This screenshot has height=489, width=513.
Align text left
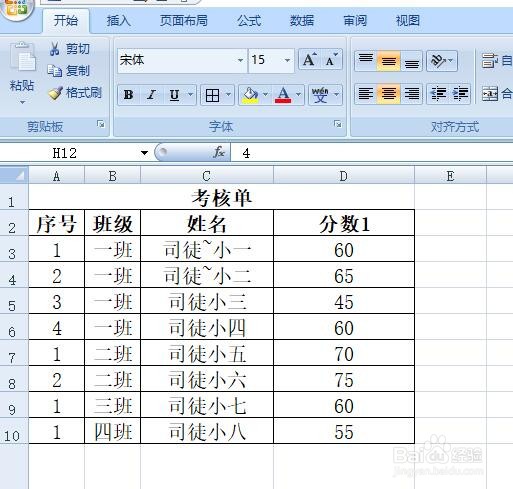366,94
